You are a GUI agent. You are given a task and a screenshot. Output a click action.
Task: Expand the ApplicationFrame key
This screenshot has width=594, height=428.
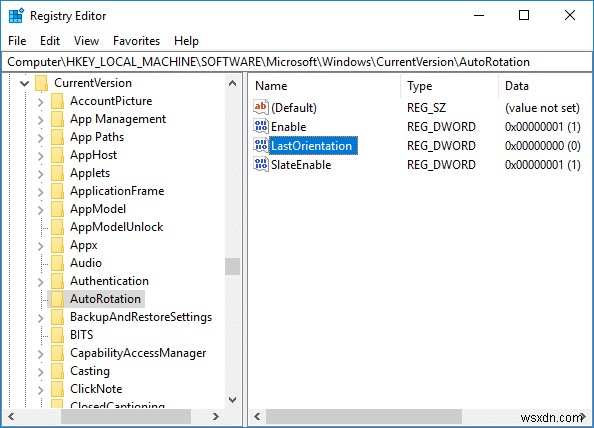pyautogui.click(x=41, y=192)
